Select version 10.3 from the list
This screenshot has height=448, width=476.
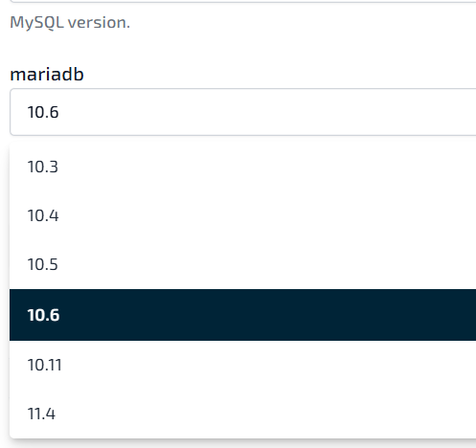(243, 167)
